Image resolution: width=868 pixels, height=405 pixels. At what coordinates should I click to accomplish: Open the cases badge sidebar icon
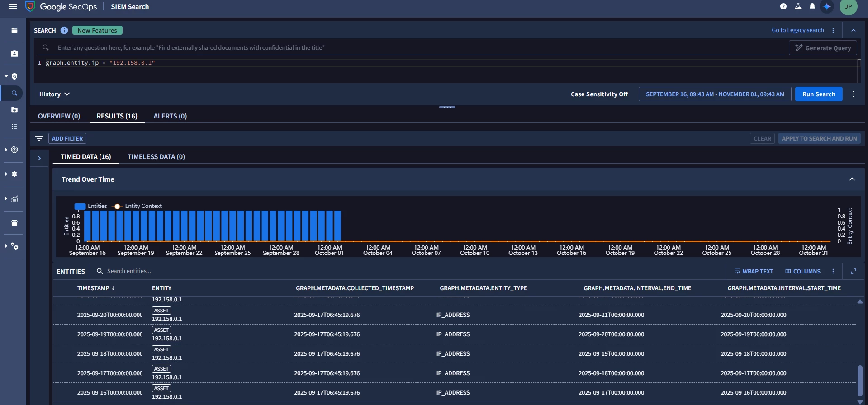click(x=14, y=53)
